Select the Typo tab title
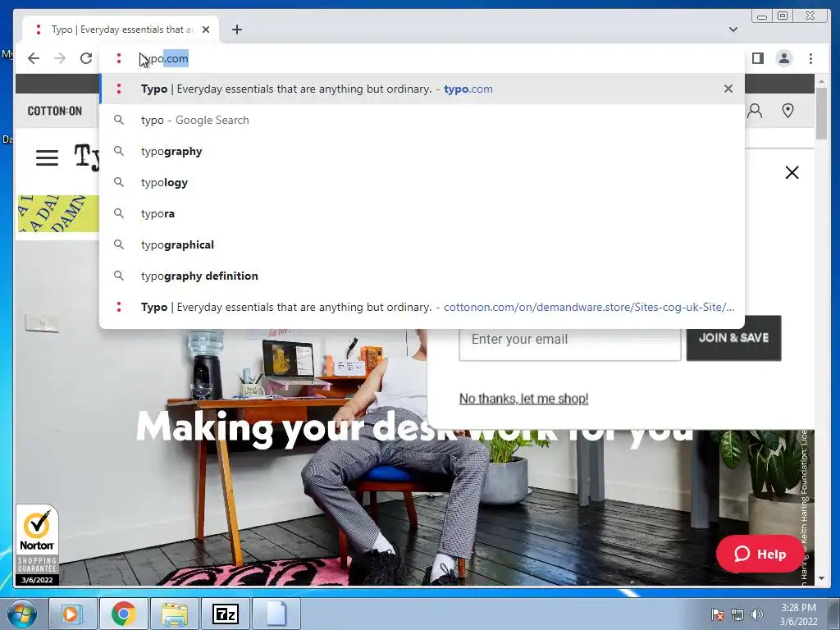The width and height of the screenshot is (840, 630). 122,30
